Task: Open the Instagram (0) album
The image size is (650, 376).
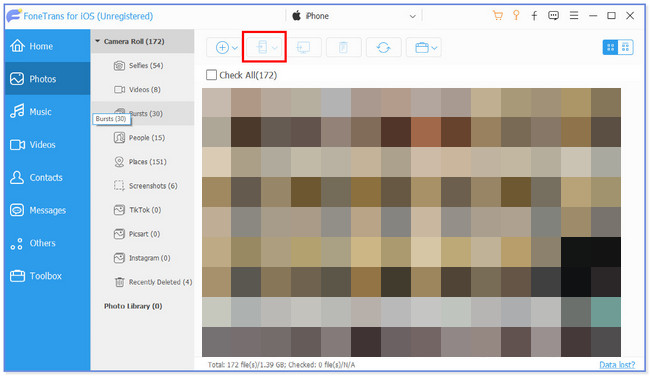Action: (x=143, y=258)
